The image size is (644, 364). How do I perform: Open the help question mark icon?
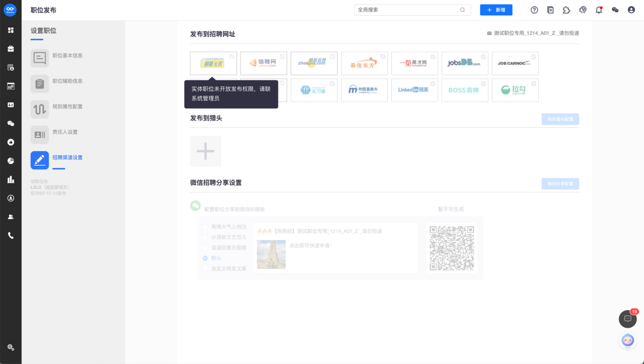[x=534, y=10]
